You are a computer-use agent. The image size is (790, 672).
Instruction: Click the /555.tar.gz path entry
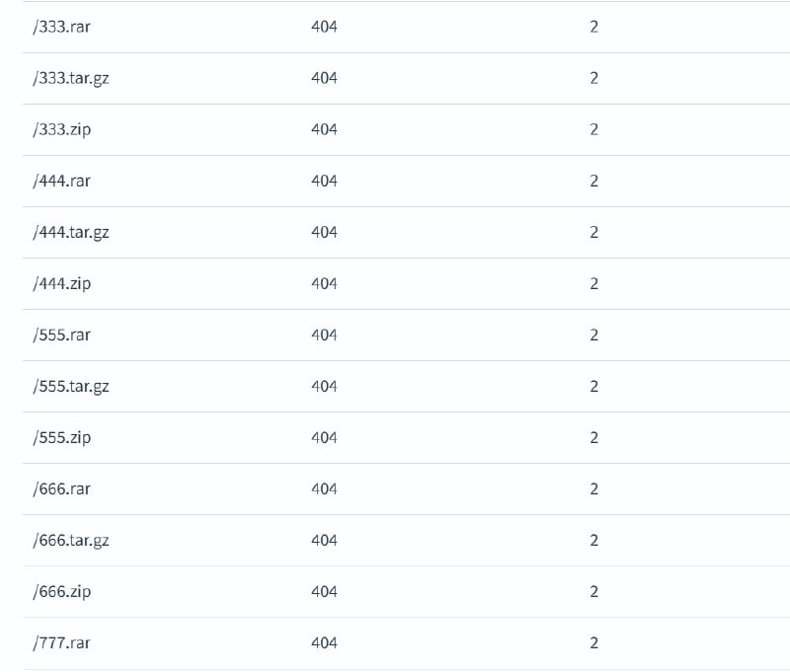point(71,387)
